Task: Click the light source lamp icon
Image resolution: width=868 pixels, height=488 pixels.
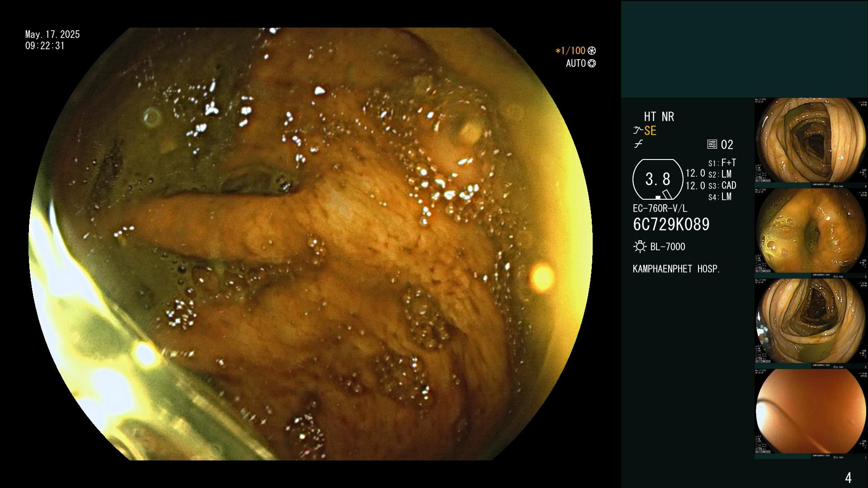Action: point(640,247)
